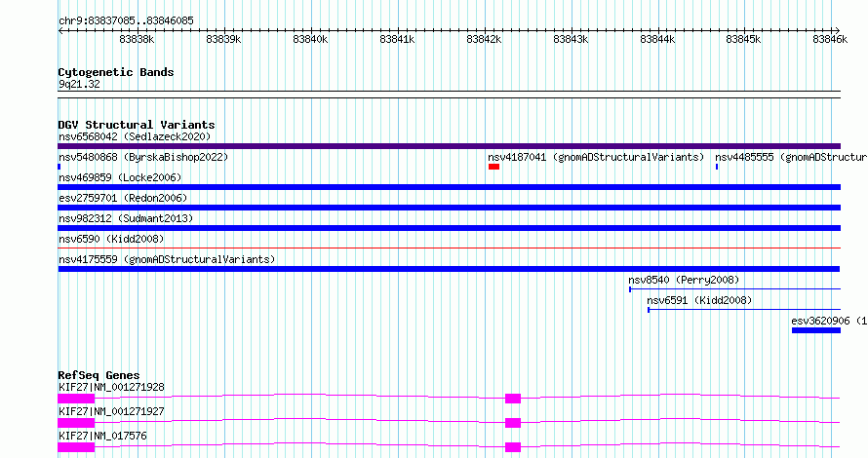
Task: Open variant nsv4175559 gnomAD label
Action: click(x=167, y=259)
